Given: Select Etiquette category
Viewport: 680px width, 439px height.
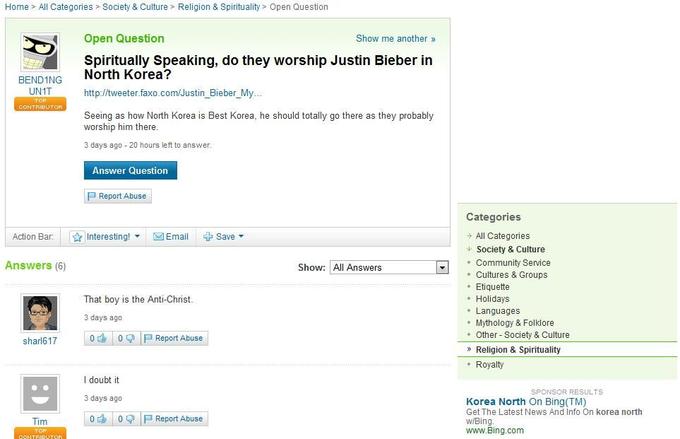Looking at the screenshot, I should point(493,287).
